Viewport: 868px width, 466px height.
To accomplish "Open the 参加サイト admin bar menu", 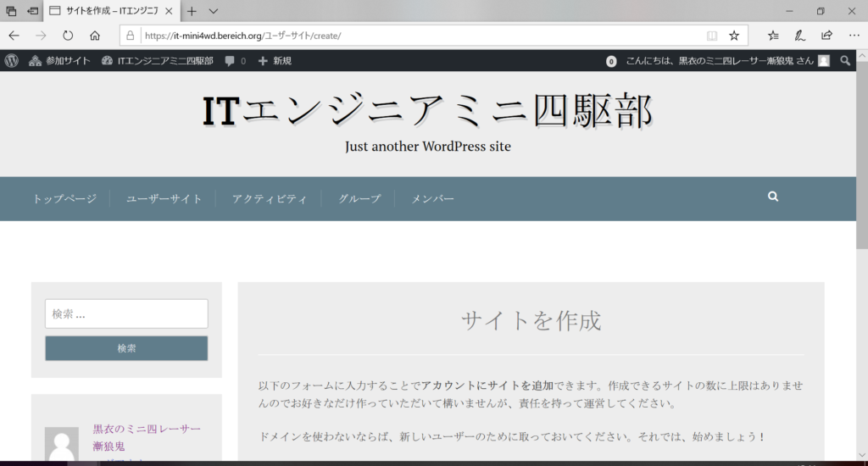I will 59,61.
